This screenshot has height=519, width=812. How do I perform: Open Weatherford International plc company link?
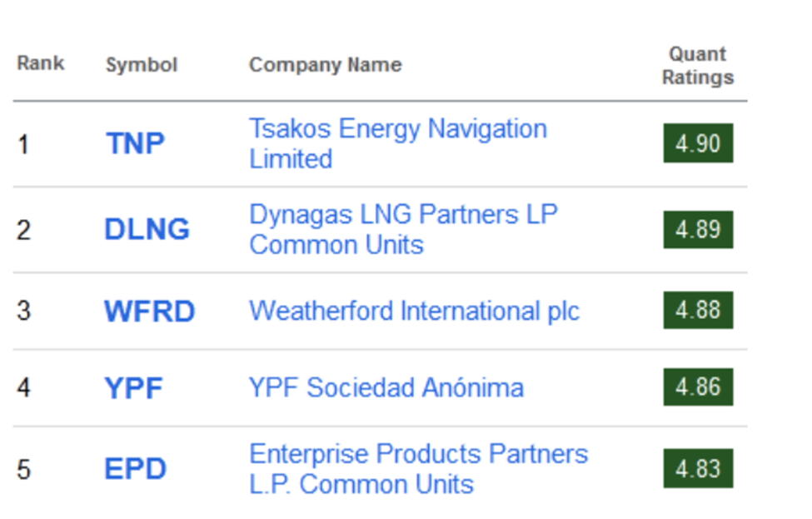tap(414, 312)
